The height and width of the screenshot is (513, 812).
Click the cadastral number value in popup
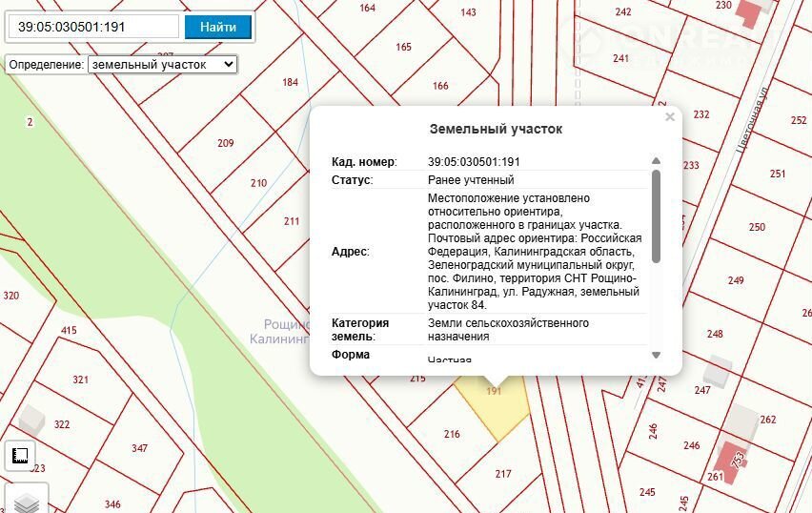[x=474, y=161]
